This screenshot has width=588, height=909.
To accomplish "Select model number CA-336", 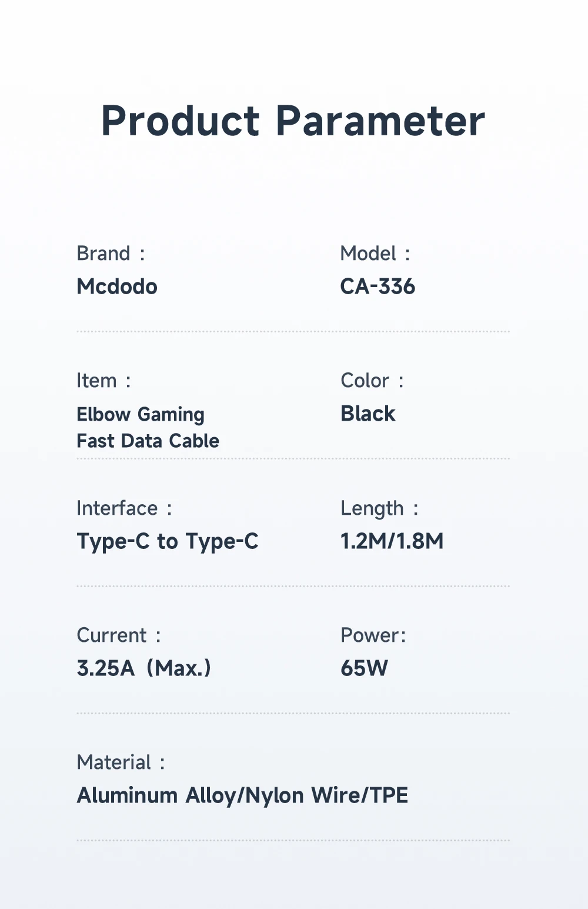I will 377,287.
